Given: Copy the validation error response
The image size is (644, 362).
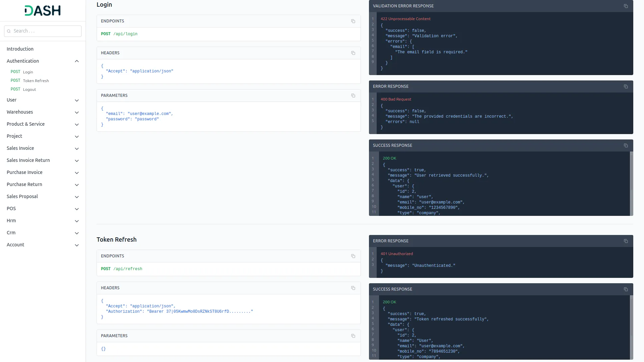Looking at the screenshot, I should tap(626, 6).
